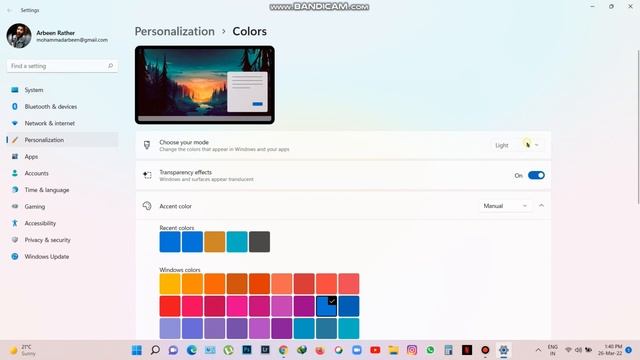
Task: Select Personalization in the sidebar
Action: point(62,140)
